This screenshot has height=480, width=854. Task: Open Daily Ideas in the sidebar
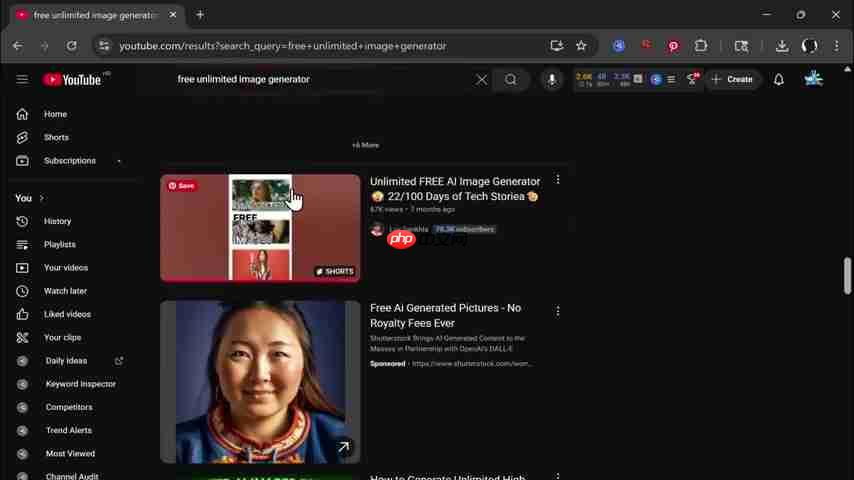point(68,361)
